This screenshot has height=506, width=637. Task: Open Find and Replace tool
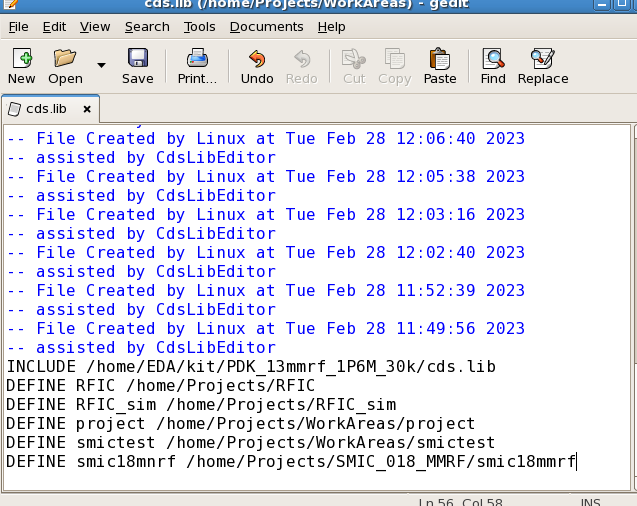[543, 66]
